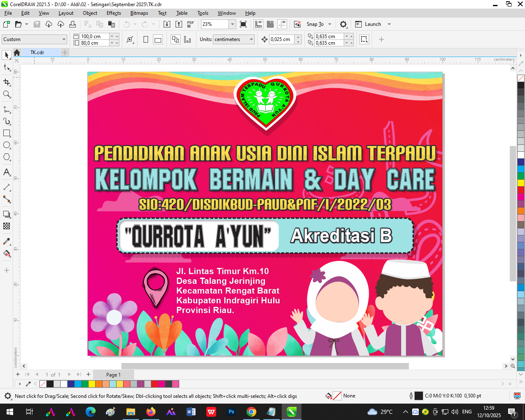Pick the Rectangle tool

pyautogui.click(x=7, y=133)
